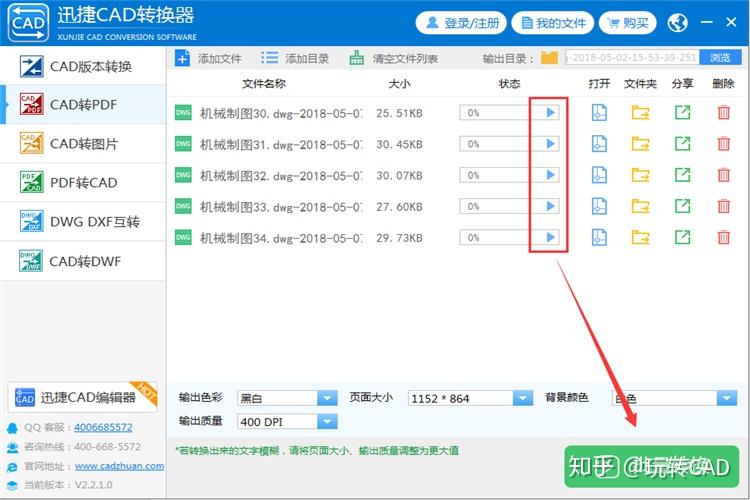Open output folder for 机械制图32.dwg
Image resolution: width=750 pixels, height=500 pixels.
coord(640,175)
